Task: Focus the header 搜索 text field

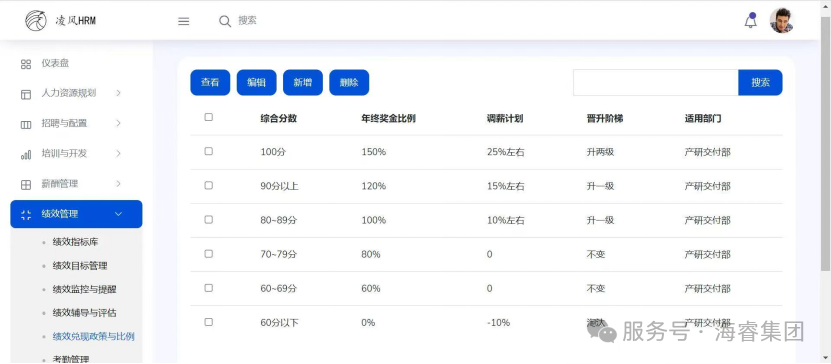Action: coord(247,21)
